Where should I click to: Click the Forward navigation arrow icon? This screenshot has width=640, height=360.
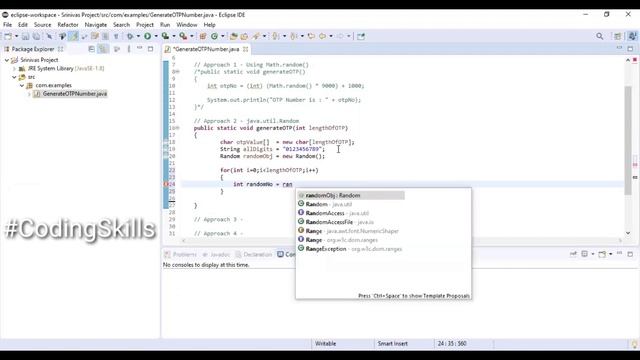340,36
